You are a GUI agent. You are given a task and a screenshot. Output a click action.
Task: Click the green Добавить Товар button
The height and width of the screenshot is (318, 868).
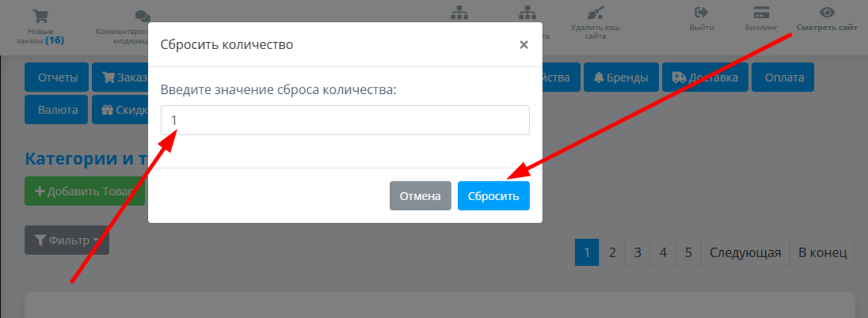(85, 192)
